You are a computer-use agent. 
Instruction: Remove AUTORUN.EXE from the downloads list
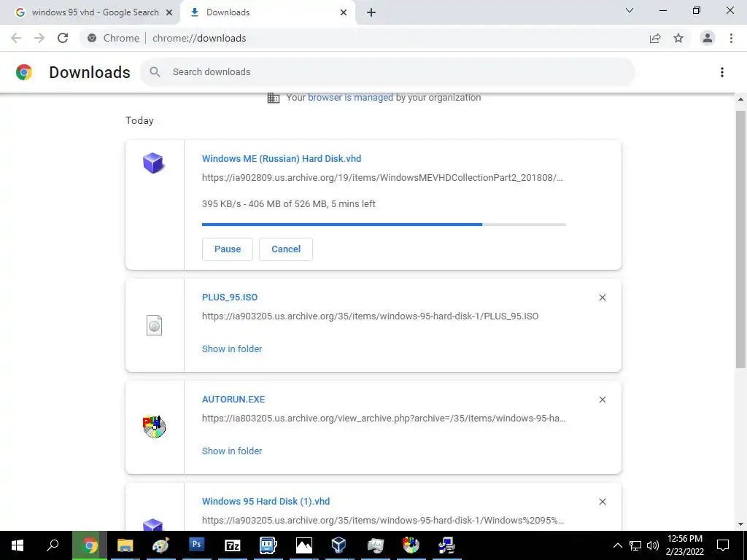(602, 400)
